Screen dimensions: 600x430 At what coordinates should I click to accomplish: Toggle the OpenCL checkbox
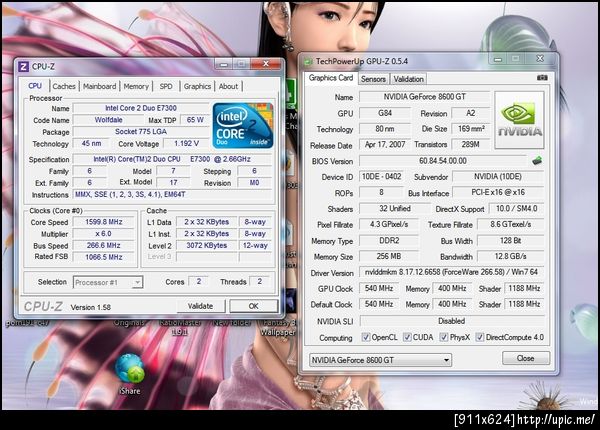tap(366, 337)
